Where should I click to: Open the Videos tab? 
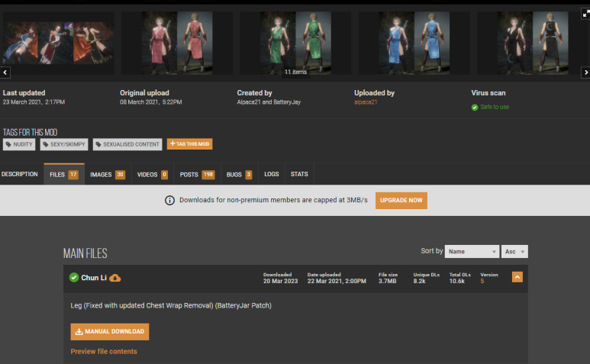tap(153, 174)
